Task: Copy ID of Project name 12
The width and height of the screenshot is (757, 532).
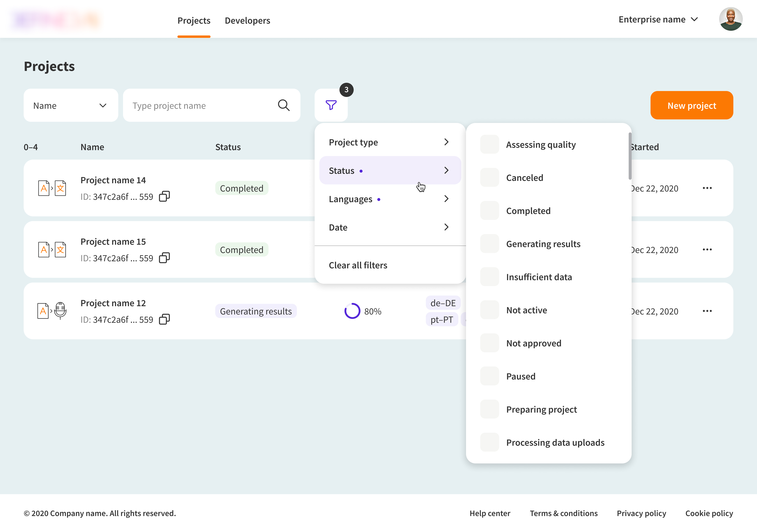Action: (164, 319)
